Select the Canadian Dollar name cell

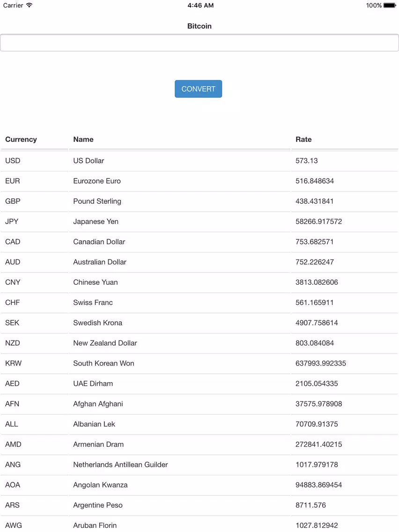99,242
